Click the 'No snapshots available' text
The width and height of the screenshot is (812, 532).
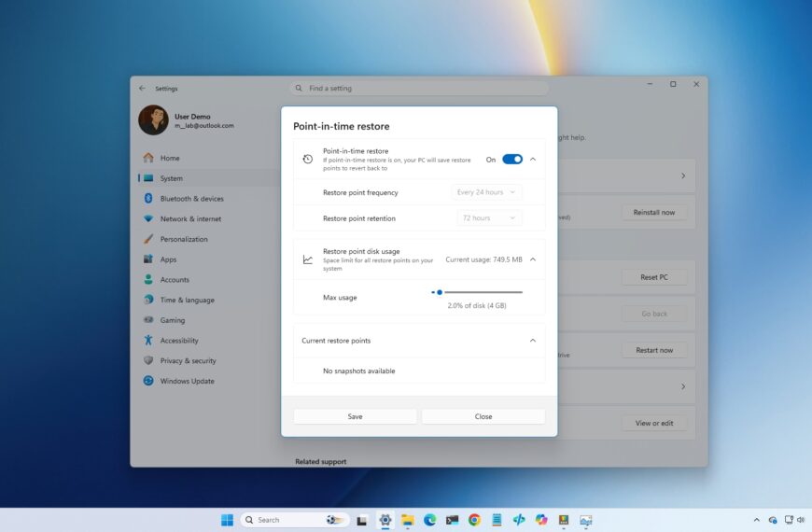tap(359, 371)
